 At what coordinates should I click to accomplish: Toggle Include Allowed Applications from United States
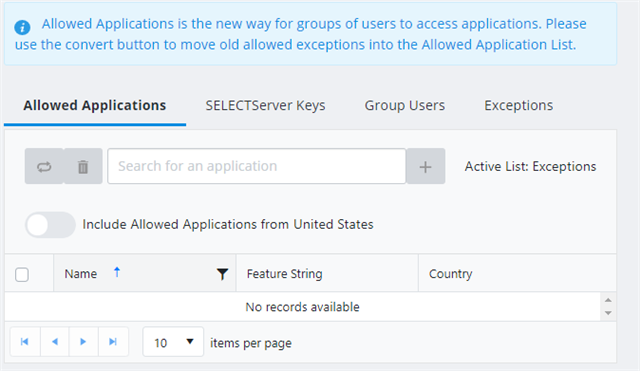point(51,224)
